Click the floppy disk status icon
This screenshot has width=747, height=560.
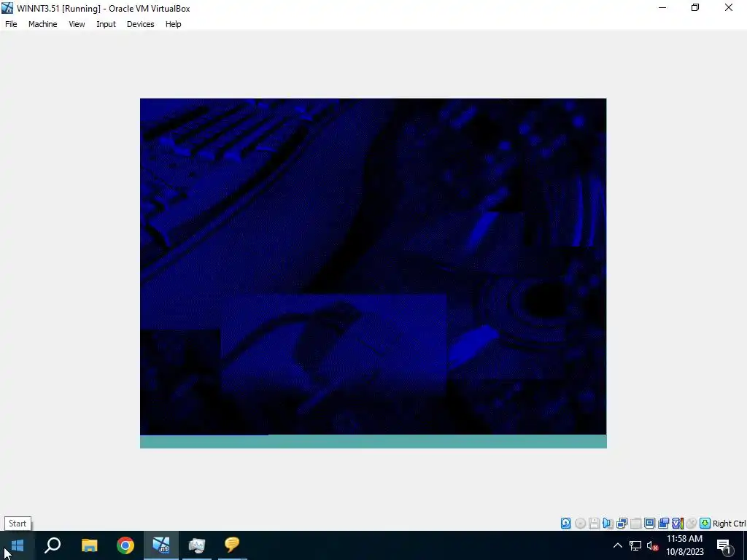point(594,524)
